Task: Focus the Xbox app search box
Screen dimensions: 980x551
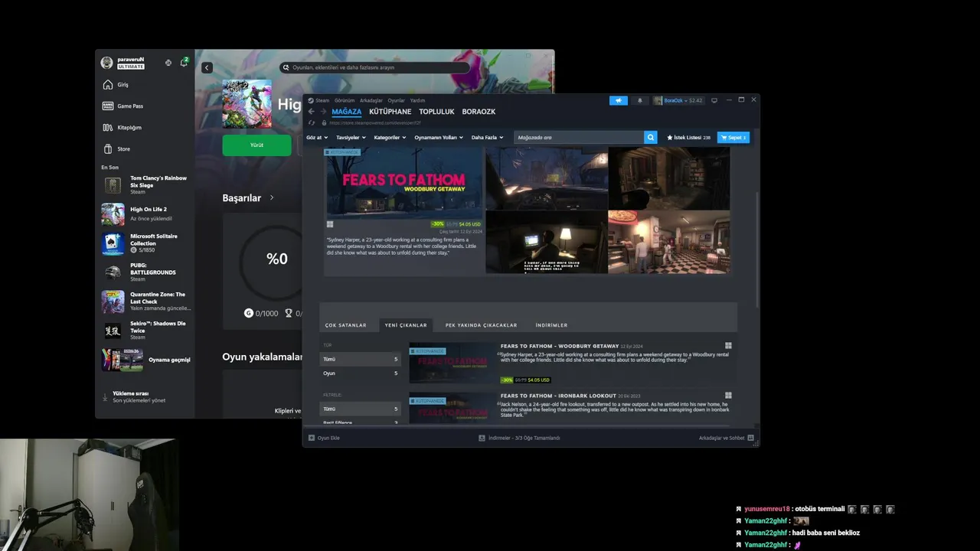Action: click(x=375, y=67)
